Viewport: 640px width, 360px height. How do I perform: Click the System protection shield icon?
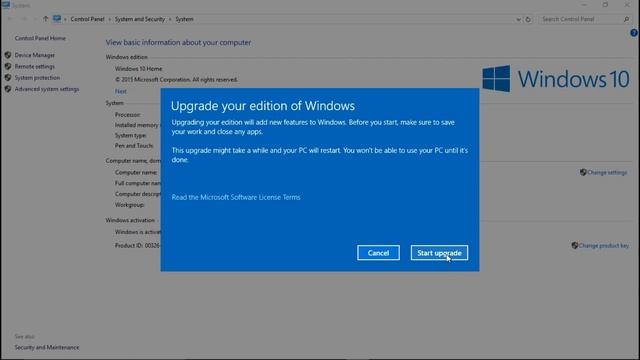8,78
